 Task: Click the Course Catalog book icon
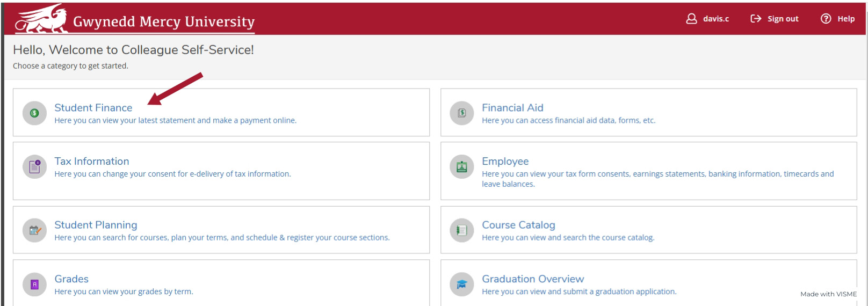462,230
